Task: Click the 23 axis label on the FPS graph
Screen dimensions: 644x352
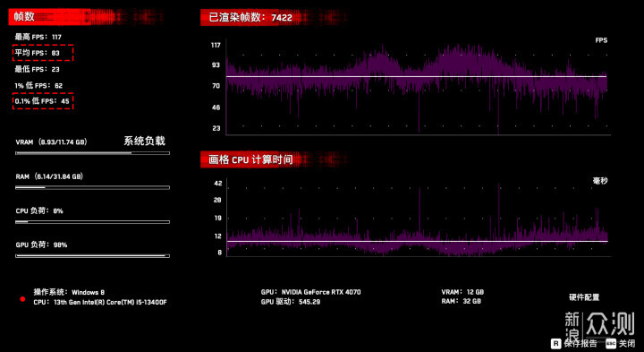Action: pos(216,128)
